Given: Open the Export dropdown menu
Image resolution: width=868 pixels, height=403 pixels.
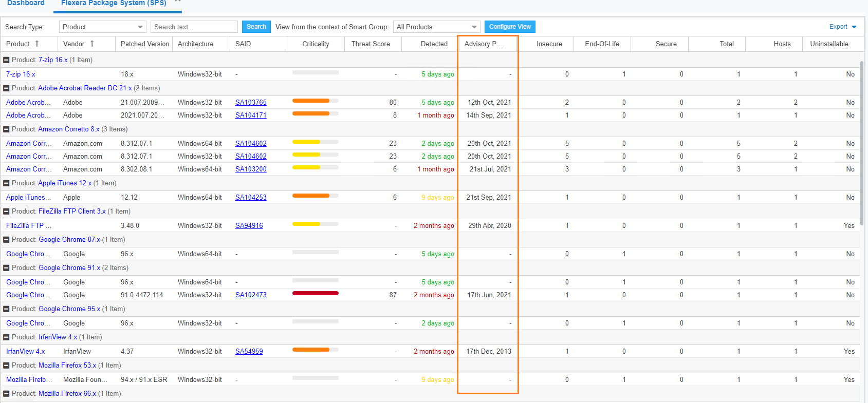Looking at the screenshot, I should tap(843, 27).
